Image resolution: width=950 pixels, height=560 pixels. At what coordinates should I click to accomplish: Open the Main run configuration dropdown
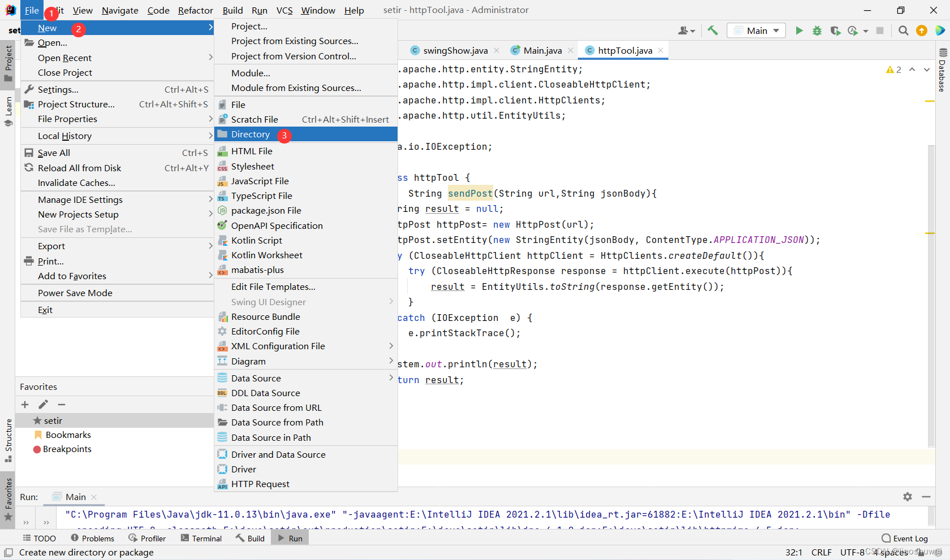tap(757, 30)
